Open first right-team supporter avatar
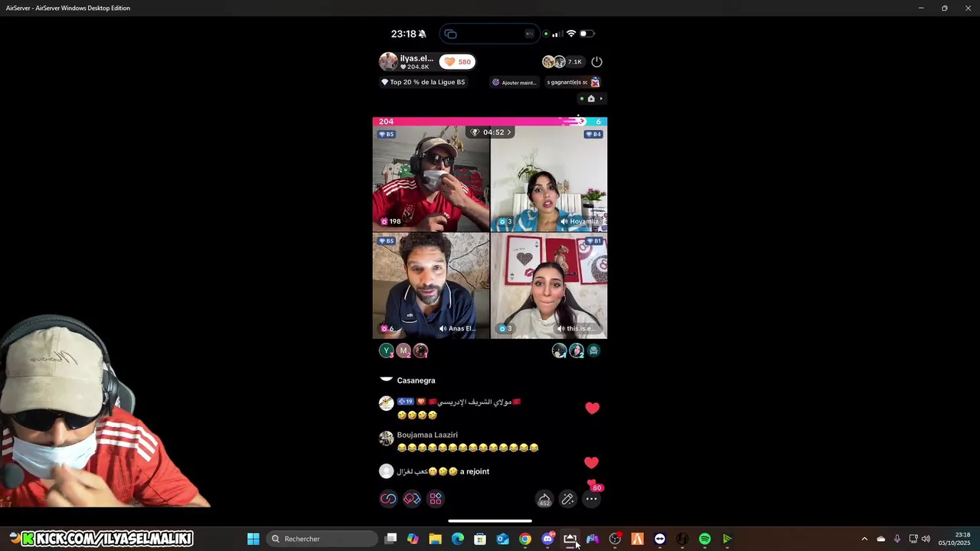This screenshot has width=980, height=551. [x=560, y=350]
